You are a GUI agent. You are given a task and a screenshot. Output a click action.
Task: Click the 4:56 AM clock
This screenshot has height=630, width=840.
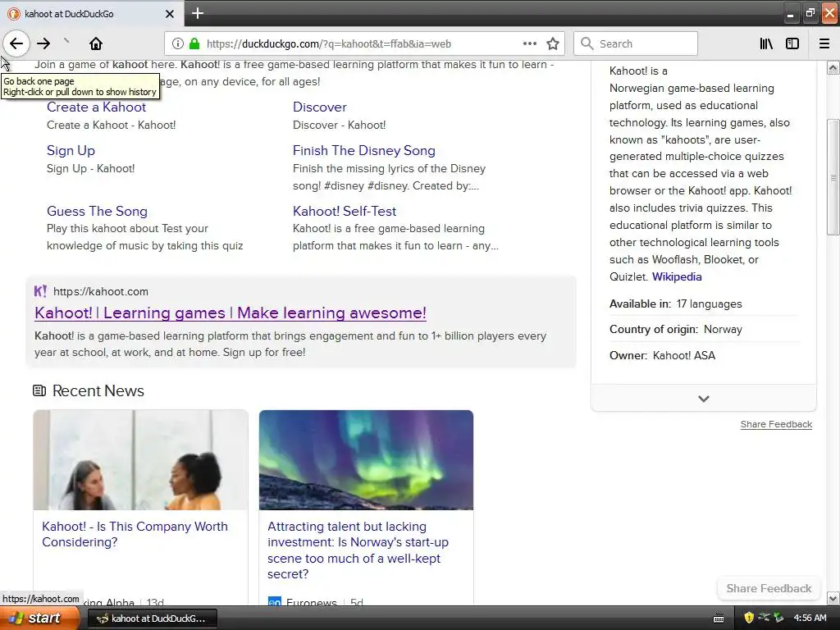(810, 618)
